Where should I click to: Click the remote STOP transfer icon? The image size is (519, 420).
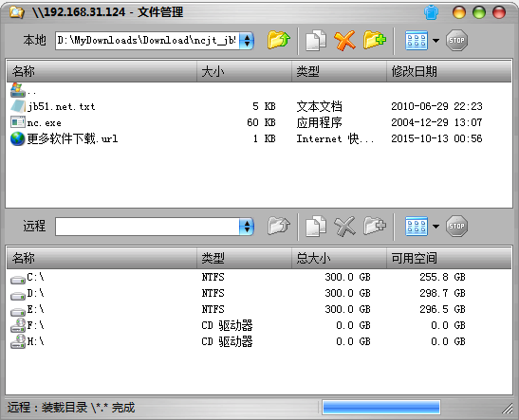pyautogui.click(x=456, y=227)
